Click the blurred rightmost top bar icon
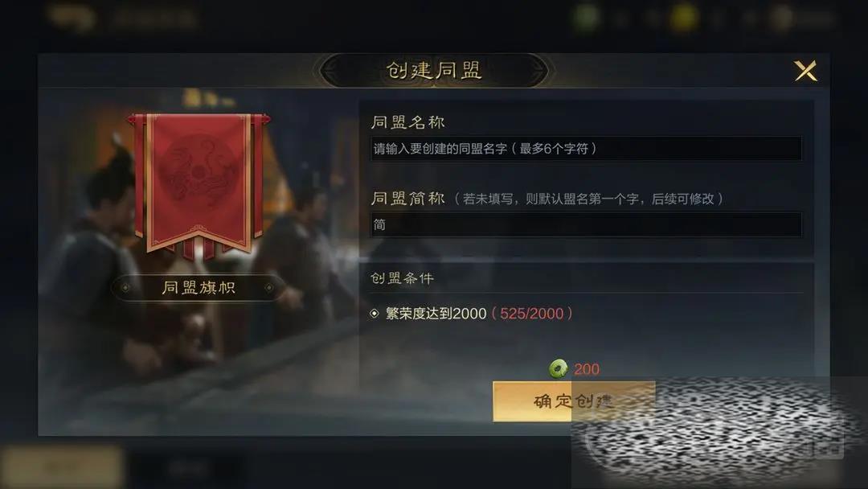 click(782, 18)
